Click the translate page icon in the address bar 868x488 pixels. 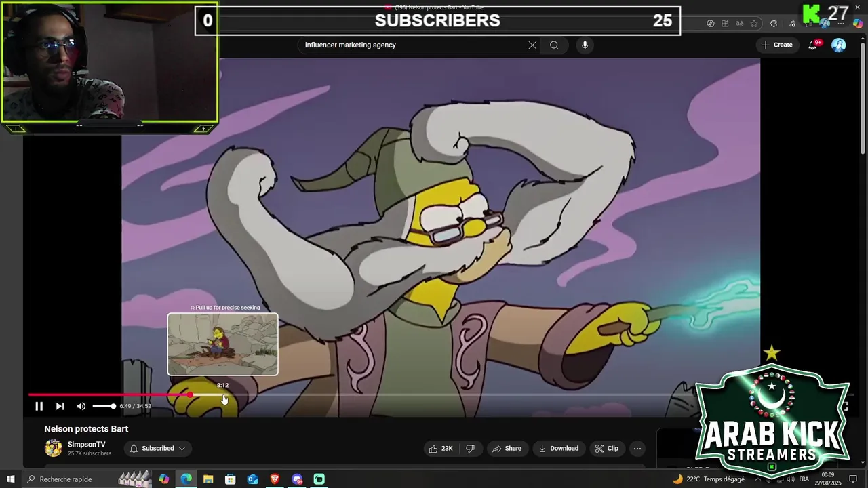[x=740, y=24]
